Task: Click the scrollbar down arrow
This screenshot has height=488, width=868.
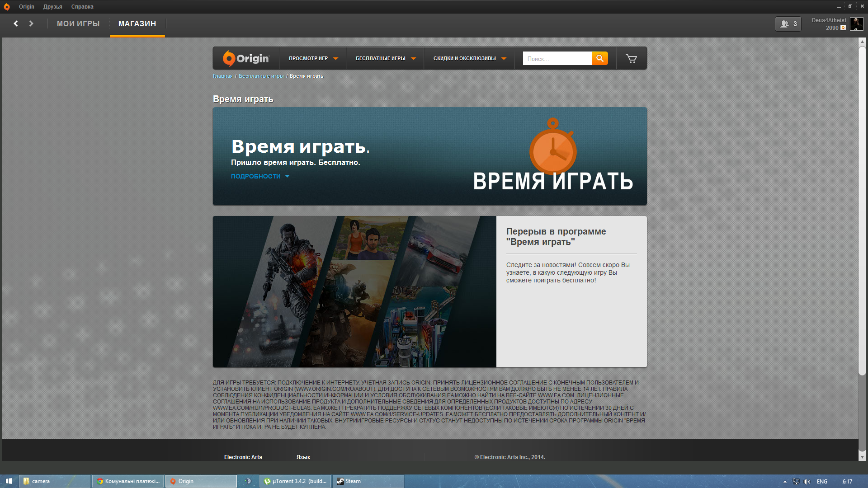Action: (x=862, y=457)
